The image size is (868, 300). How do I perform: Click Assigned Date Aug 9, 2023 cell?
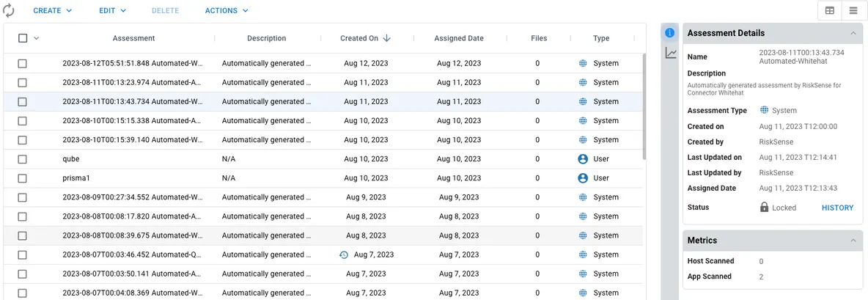pos(459,197)
